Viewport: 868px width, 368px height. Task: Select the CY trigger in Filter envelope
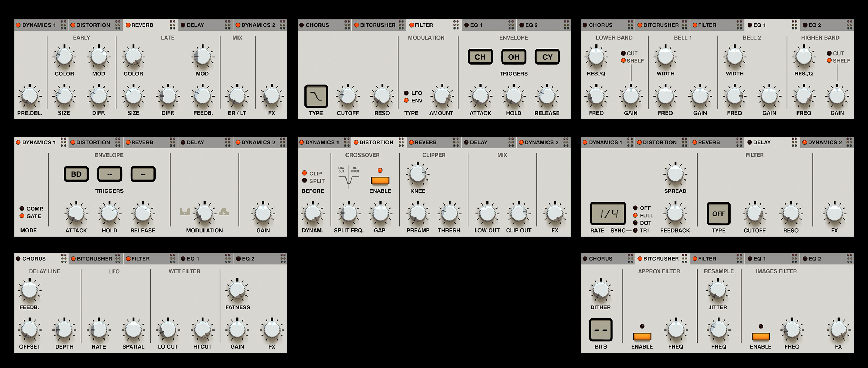(547, 57)
